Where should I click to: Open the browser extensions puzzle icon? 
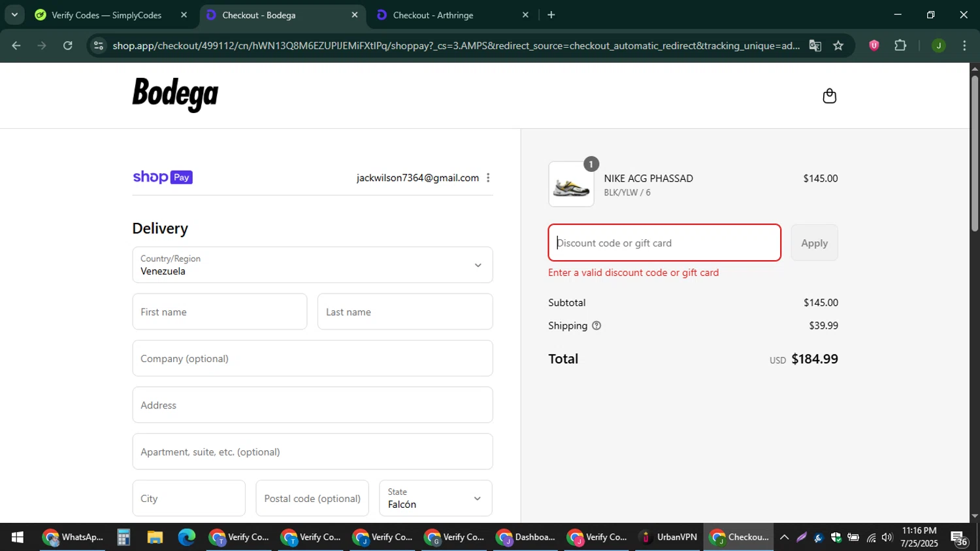[x=900, y=45]
